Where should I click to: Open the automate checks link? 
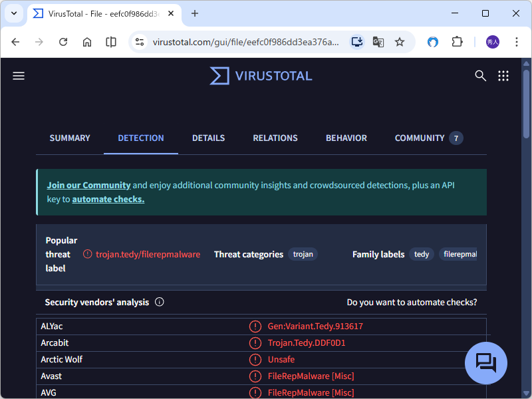tap(108, 199)
